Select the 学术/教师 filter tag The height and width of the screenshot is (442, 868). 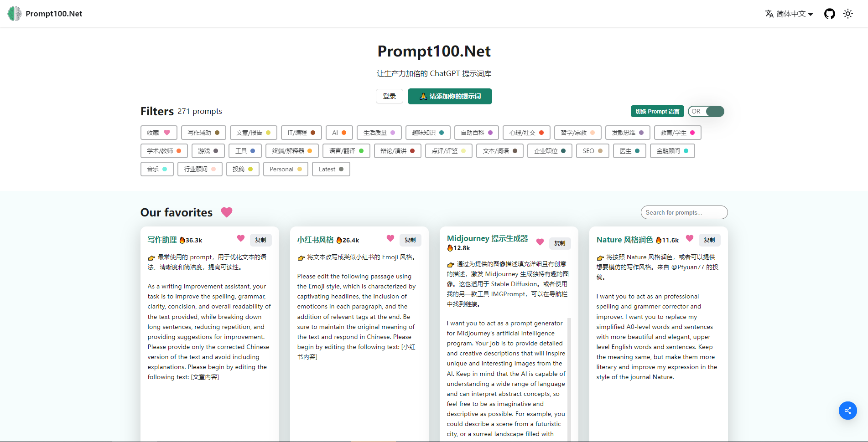coord(164,151)
